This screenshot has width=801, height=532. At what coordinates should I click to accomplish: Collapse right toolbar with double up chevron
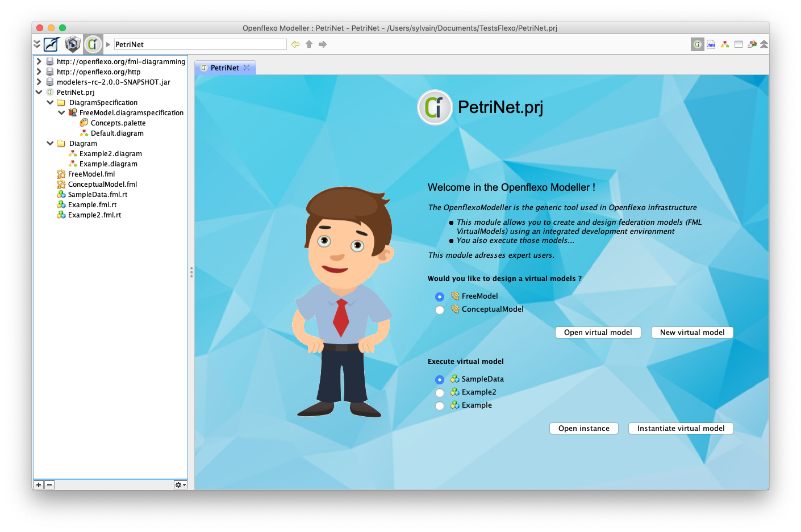click(764, 44)
